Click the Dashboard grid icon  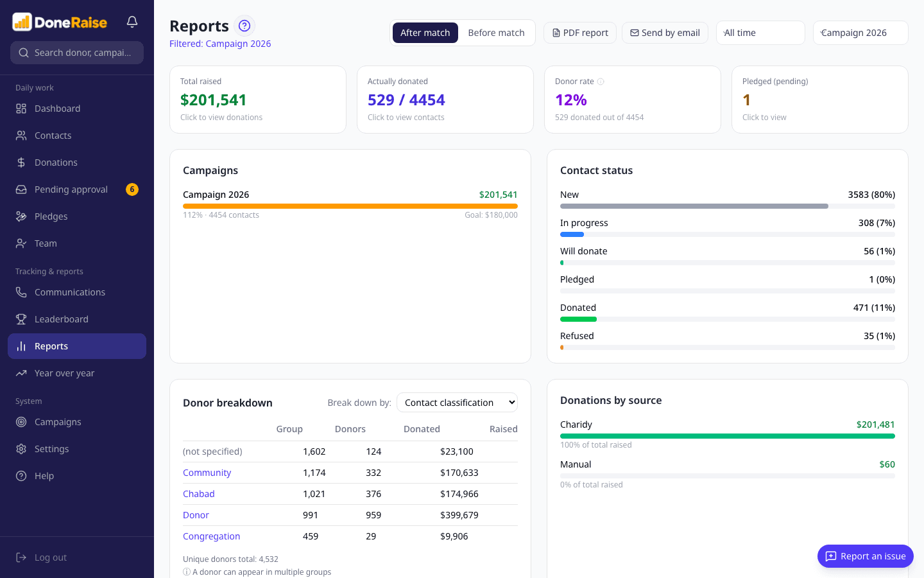coord(21,109)
